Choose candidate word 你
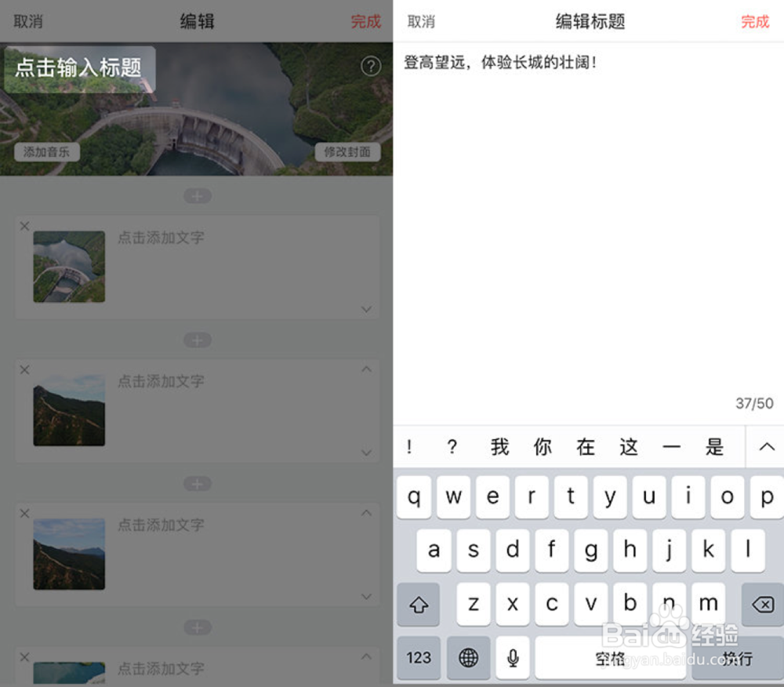 coord(543,446)
